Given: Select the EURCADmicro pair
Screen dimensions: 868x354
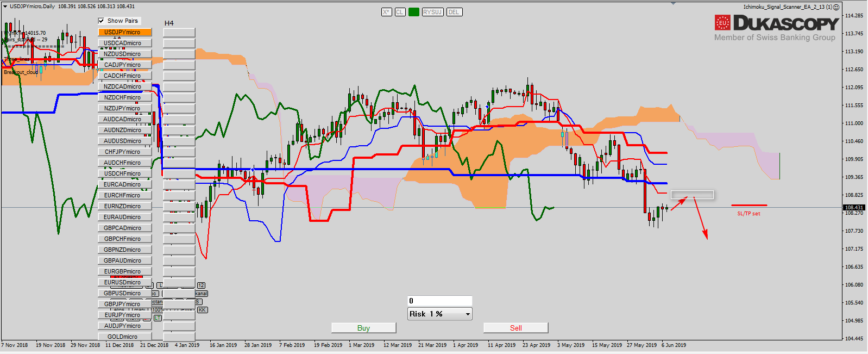Looking at the screenshot, I should coord(124,184).
